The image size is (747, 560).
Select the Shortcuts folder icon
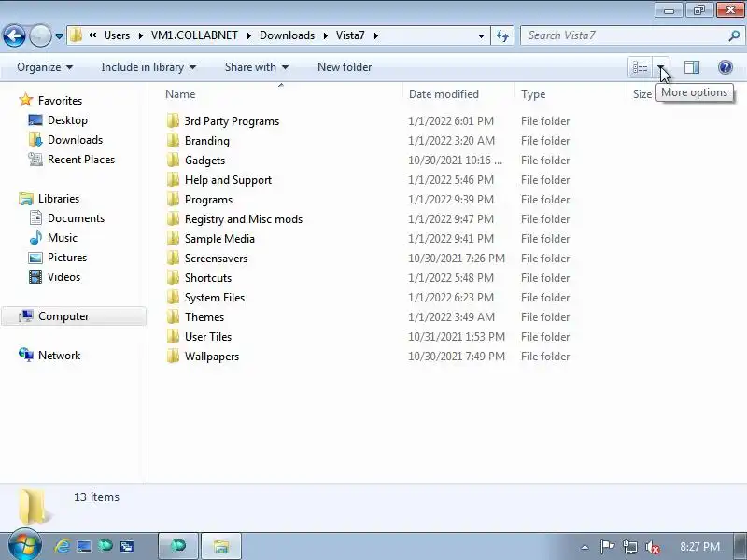pyautogui.click(x=174, y=277)
